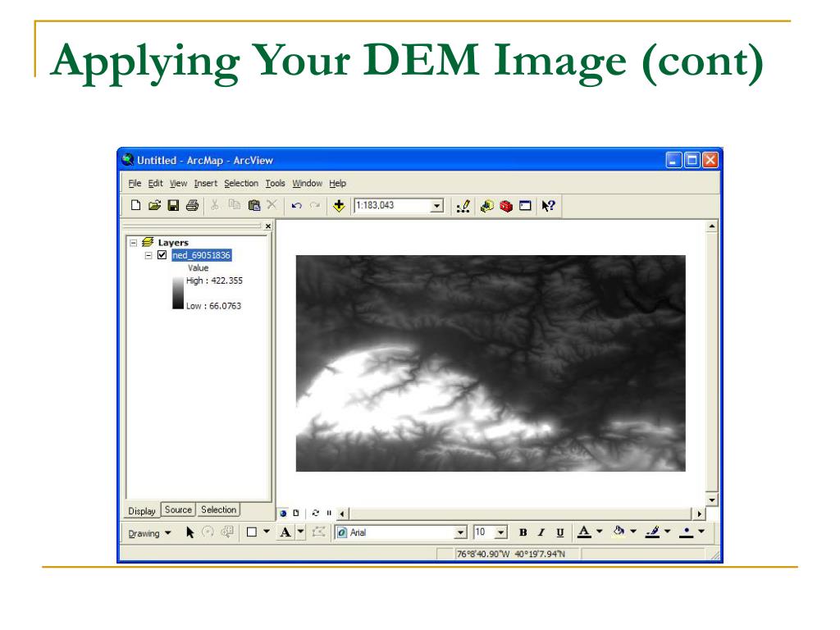Save the map document

point(173,205)
